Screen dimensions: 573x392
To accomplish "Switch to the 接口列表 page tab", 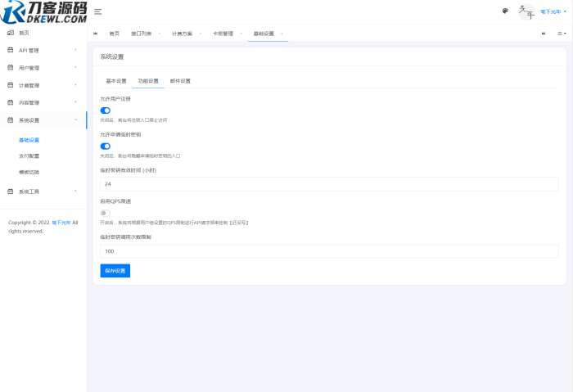I will click(141, 34).
